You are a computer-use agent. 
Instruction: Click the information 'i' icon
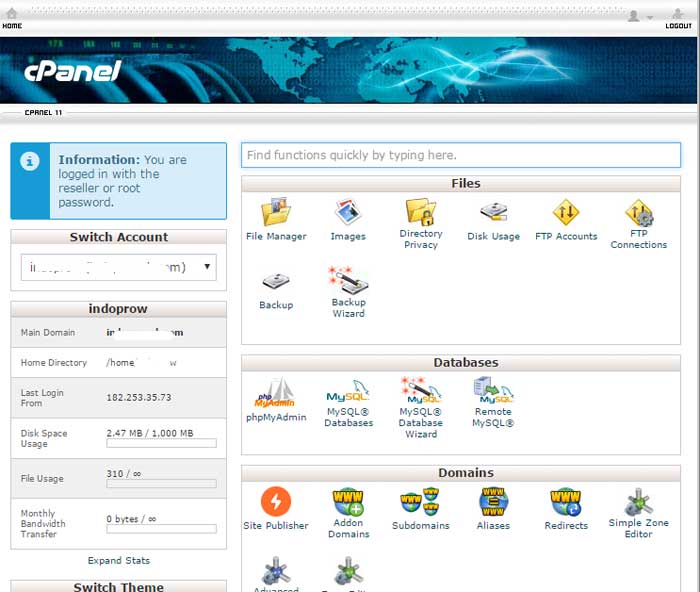point(30,161)
